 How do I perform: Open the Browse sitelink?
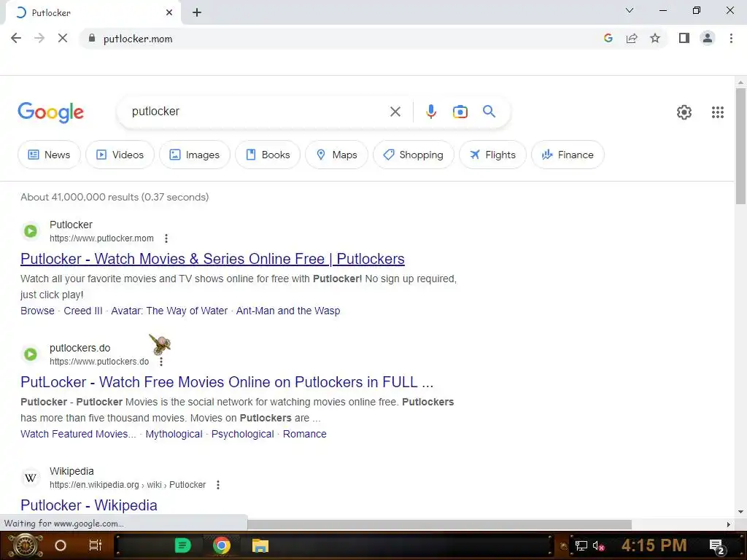click(x=37, y=311)
